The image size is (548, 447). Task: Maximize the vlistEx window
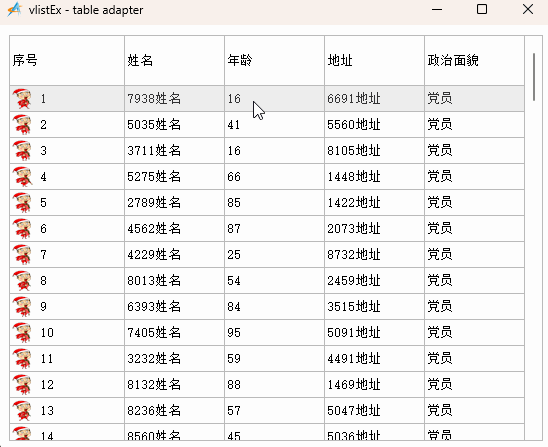point(482,9)
